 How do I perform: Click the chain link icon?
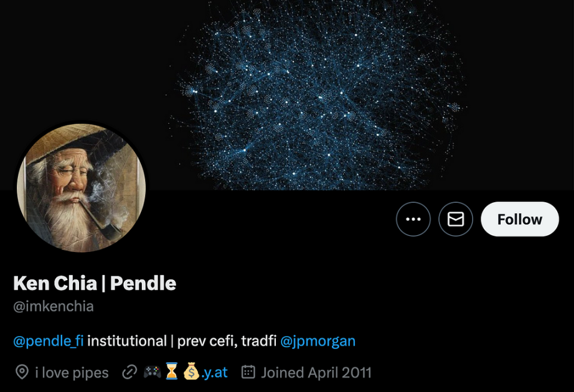(x=129, y=372)
